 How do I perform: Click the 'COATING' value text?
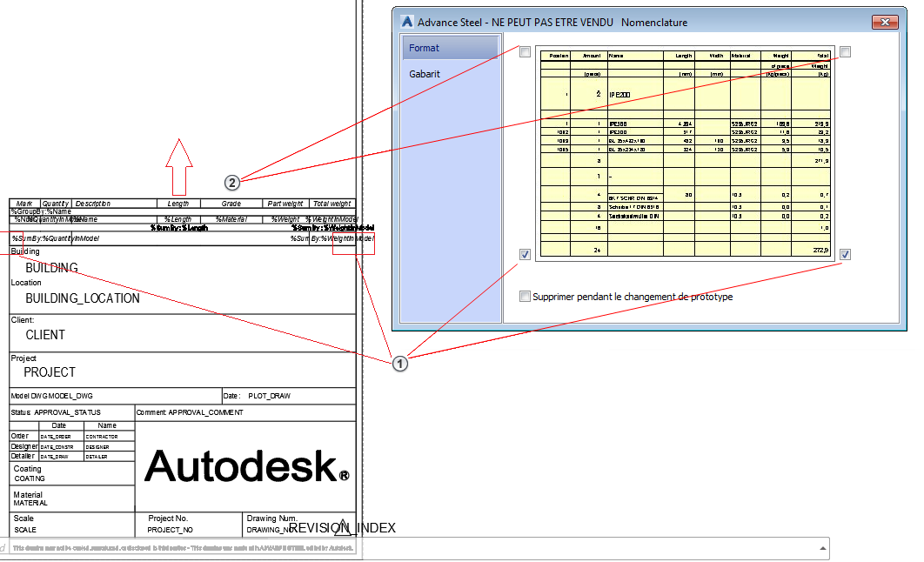pyautogui.click(x=30, y=478)
